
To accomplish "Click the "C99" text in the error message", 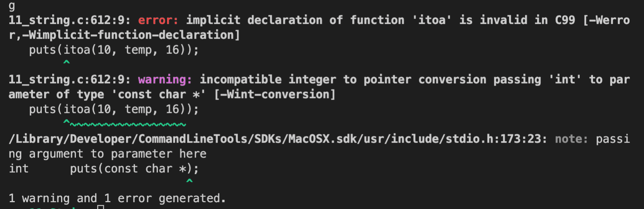I will (565, 20).
